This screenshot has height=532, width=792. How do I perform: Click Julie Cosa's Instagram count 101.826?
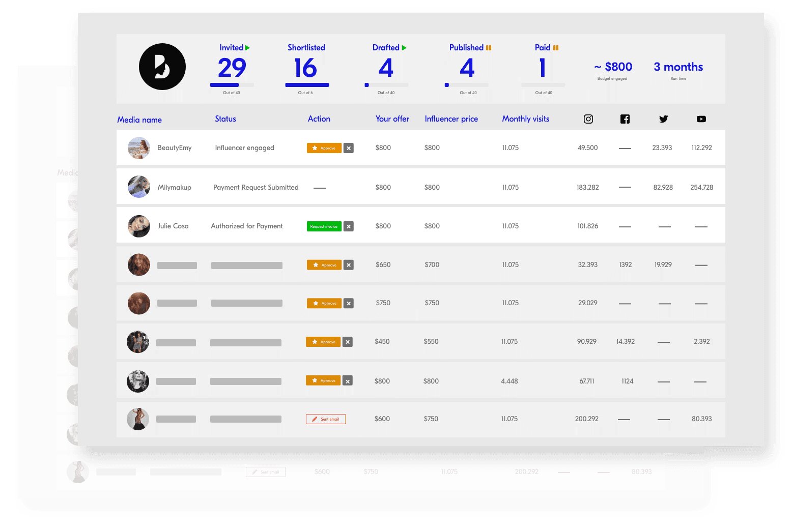click(x=588, y=226)
